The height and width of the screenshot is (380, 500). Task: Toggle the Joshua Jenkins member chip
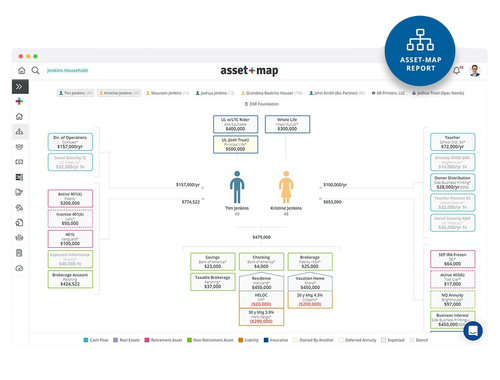click(x=215, y=93)
